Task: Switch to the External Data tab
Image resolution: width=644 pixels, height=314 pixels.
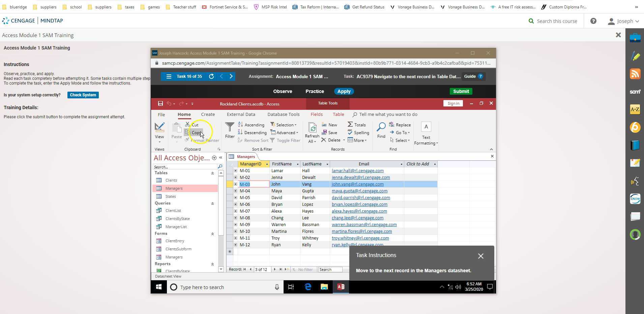Action: [241, 115]
